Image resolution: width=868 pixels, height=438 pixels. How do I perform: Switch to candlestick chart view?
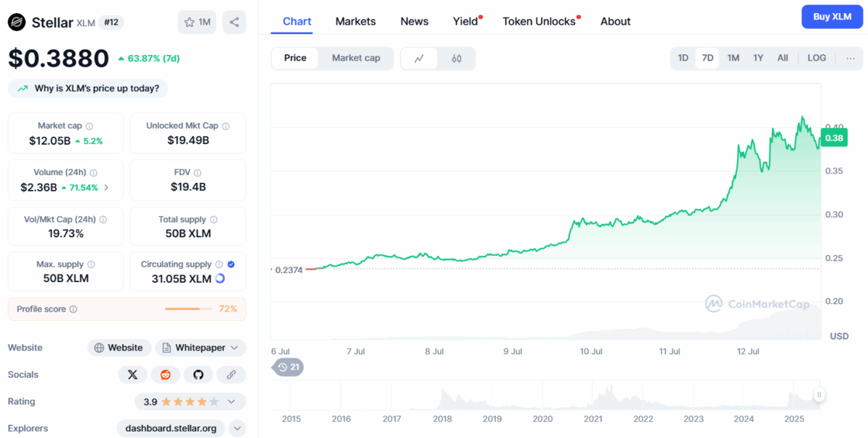point(456,59)
